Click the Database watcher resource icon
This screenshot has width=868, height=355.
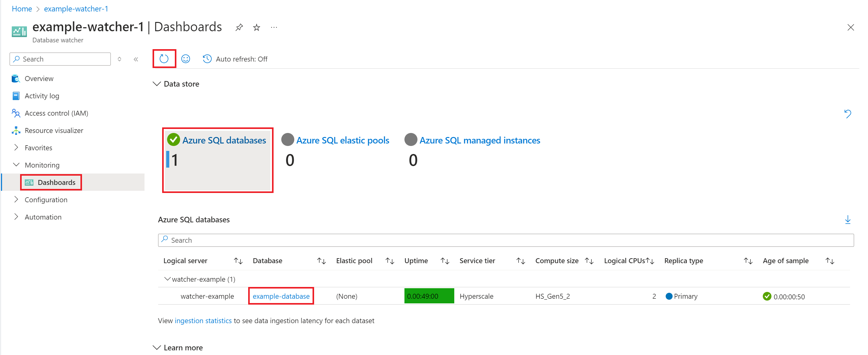[19, 32]
